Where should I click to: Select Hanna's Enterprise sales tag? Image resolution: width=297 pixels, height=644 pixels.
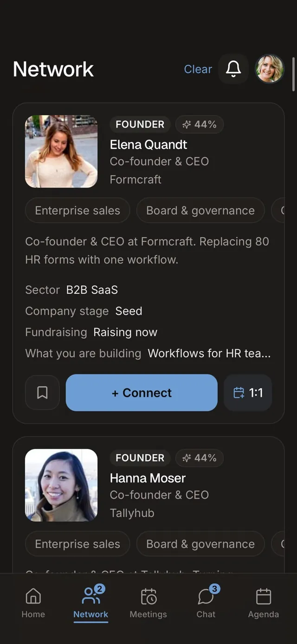pos(77,544)
